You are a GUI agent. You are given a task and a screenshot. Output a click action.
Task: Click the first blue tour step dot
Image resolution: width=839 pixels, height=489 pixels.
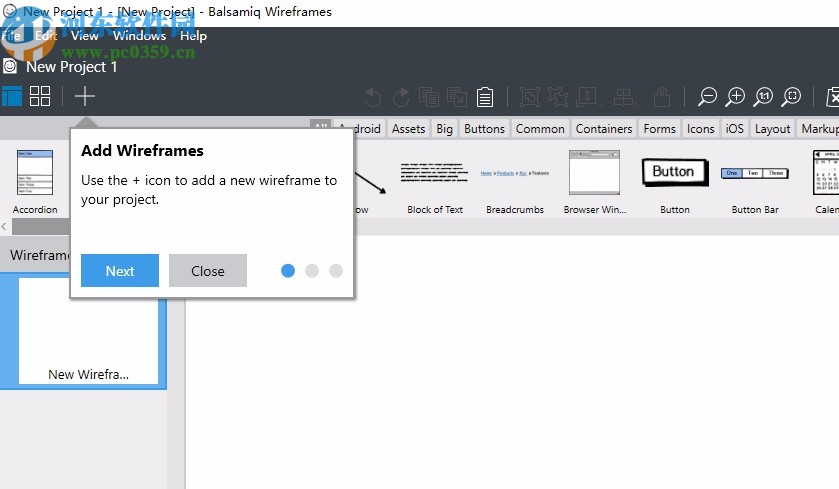click(x=288, y=271)
